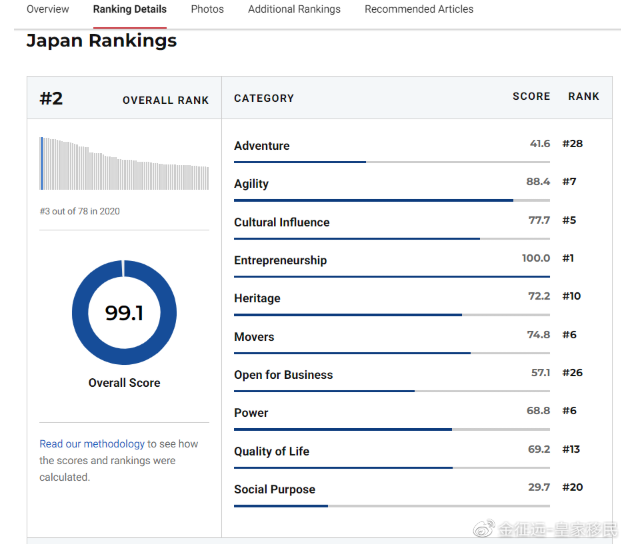
Task: Click the Heritage rank #10
Action: (571, 296)
